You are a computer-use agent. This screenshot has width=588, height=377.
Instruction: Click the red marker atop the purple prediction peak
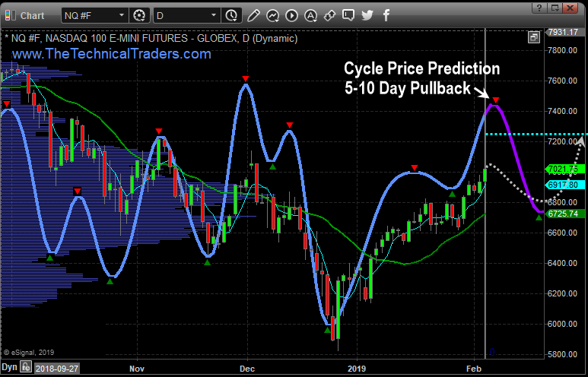click(x=496, y=100)
